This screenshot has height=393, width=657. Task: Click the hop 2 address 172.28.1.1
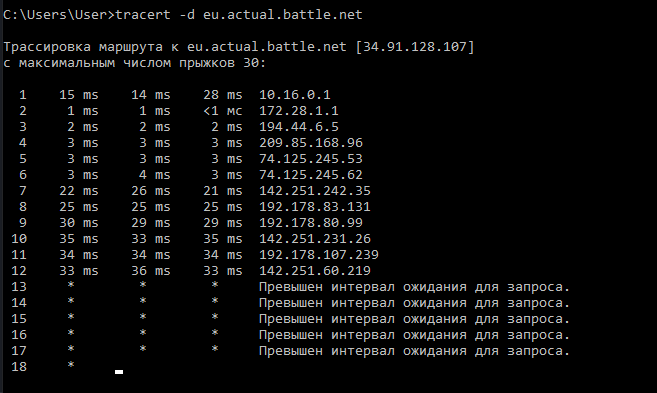(298, 111)
